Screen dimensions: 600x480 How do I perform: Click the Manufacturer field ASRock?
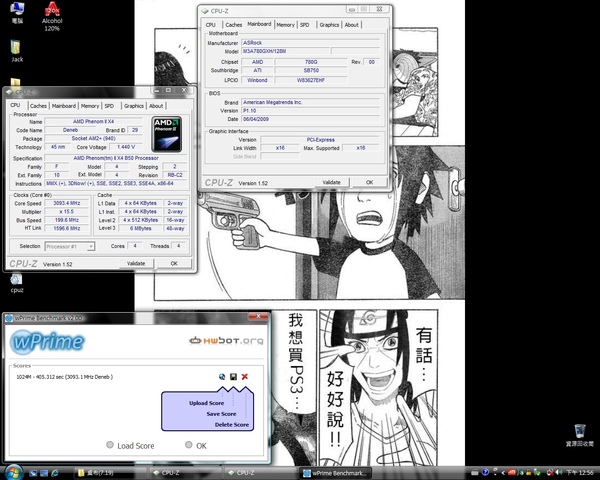point(311,43)
